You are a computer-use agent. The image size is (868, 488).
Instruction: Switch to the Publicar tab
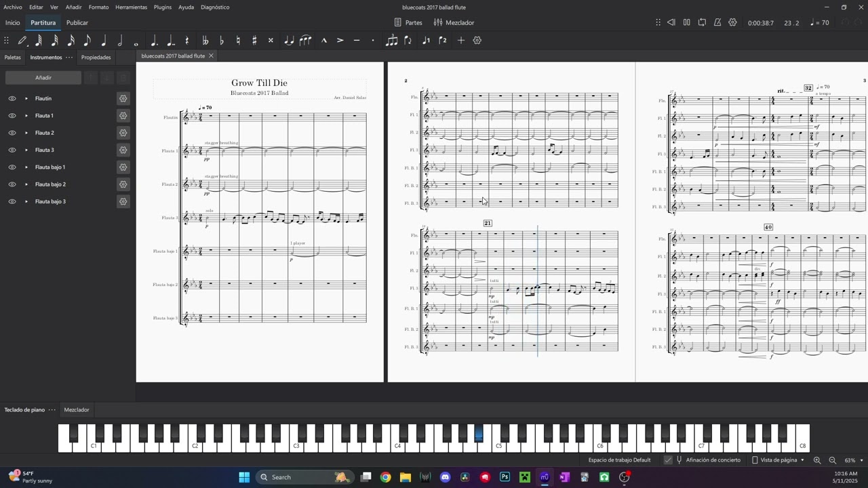pos(77,22)
